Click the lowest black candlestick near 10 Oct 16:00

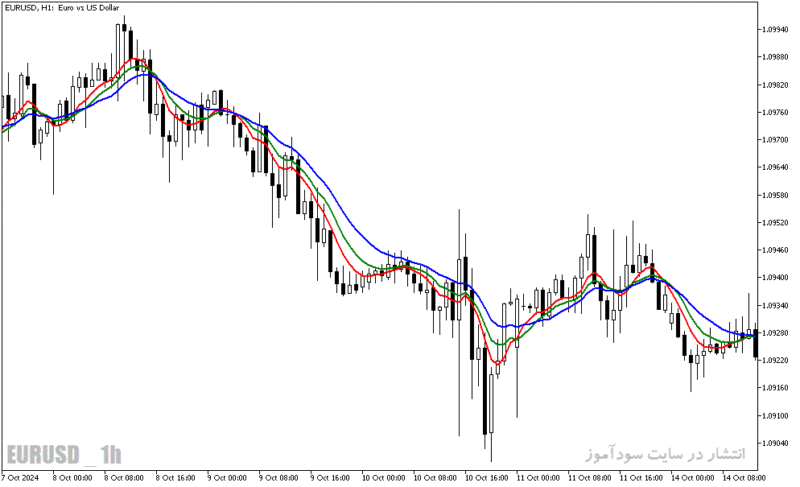pos(485,391)
